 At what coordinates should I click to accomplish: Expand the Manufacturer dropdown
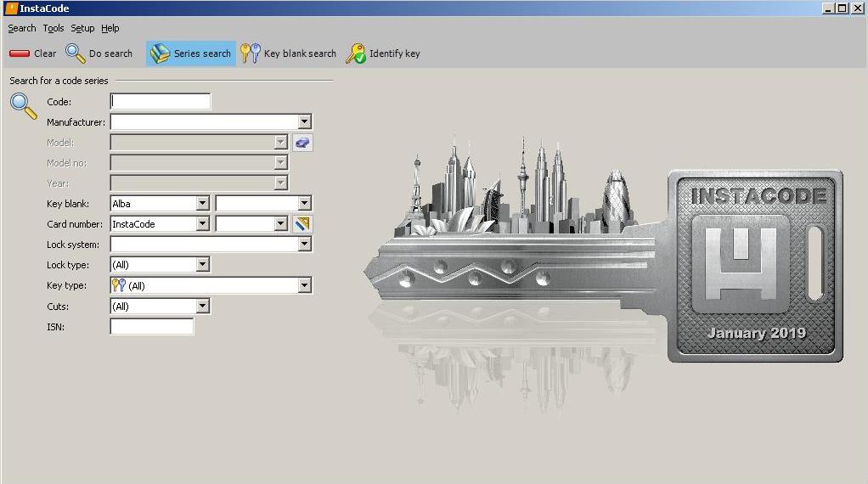click(x=304, y=121)
